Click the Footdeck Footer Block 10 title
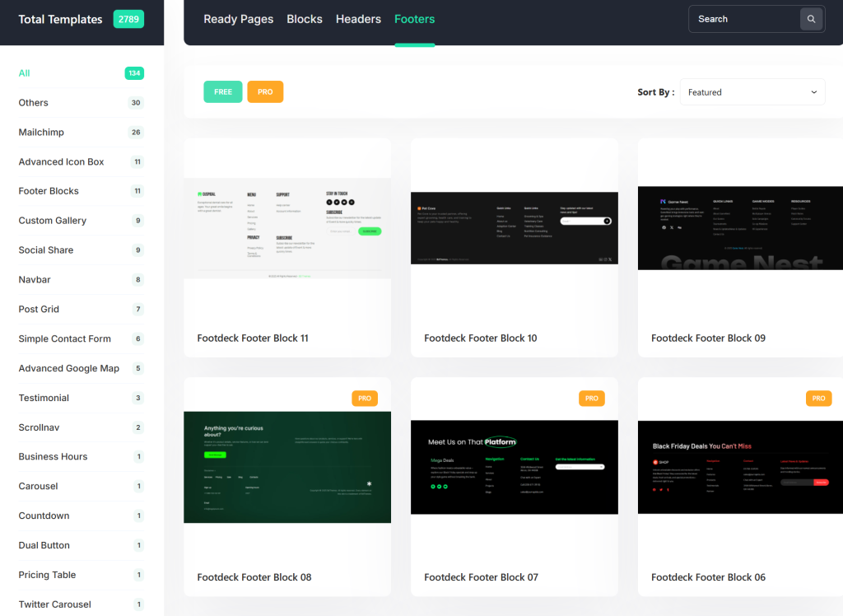The width and height of the screenshot is (843, 616). [481, 338]
